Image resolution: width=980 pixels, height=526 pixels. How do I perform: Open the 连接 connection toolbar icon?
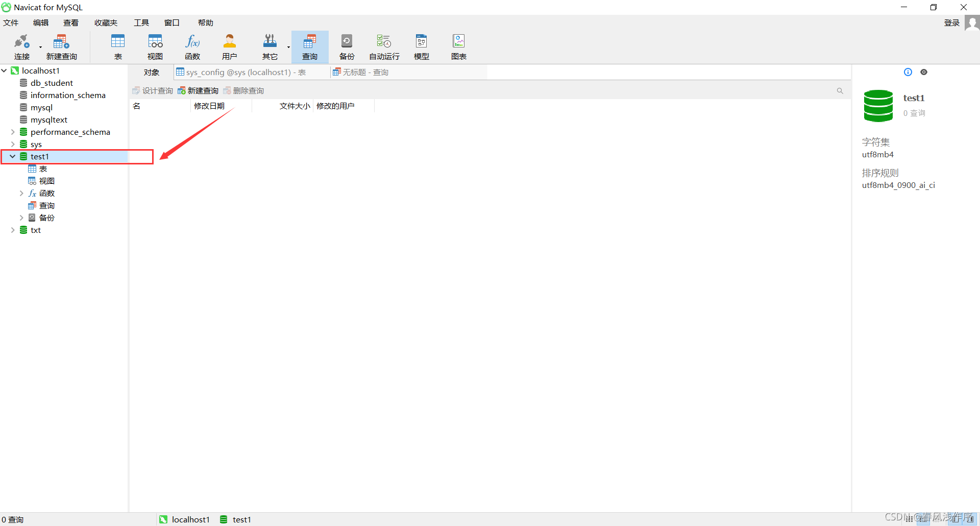point(21,47)
